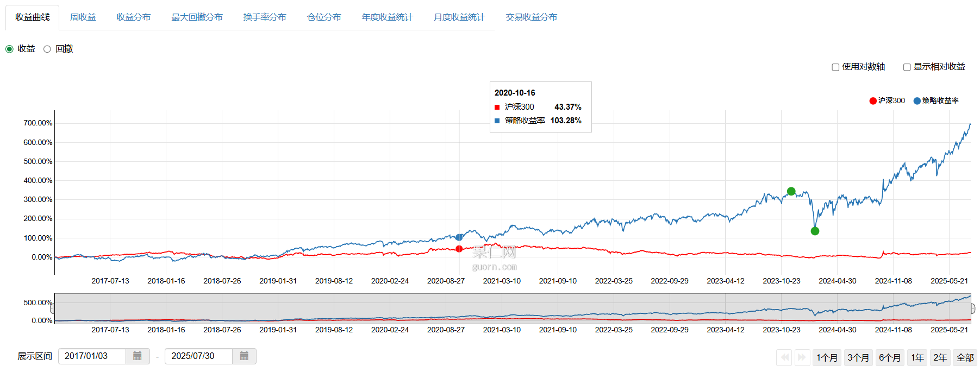
Task: Go to the 年度收益统计 tab
Action: pos(387,17)
